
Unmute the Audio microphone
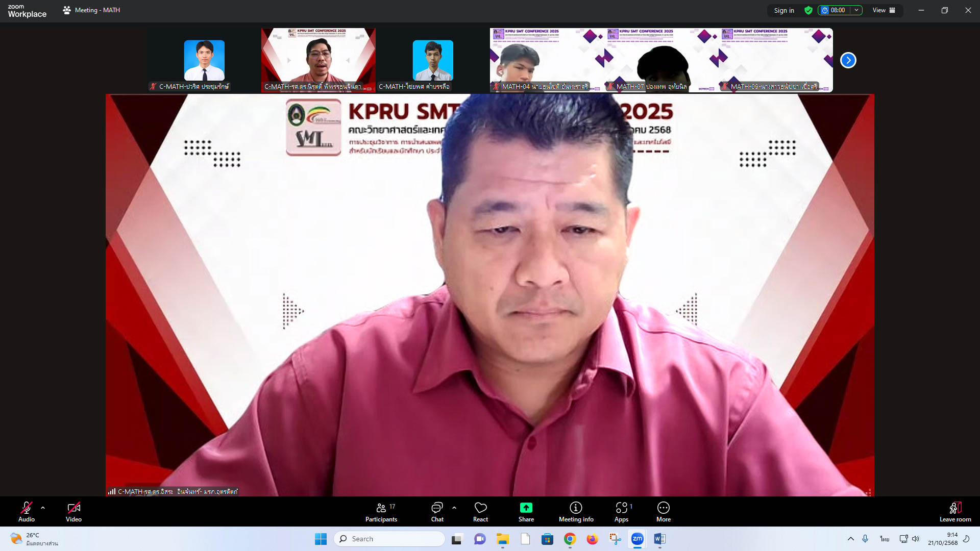pos(26,508)
